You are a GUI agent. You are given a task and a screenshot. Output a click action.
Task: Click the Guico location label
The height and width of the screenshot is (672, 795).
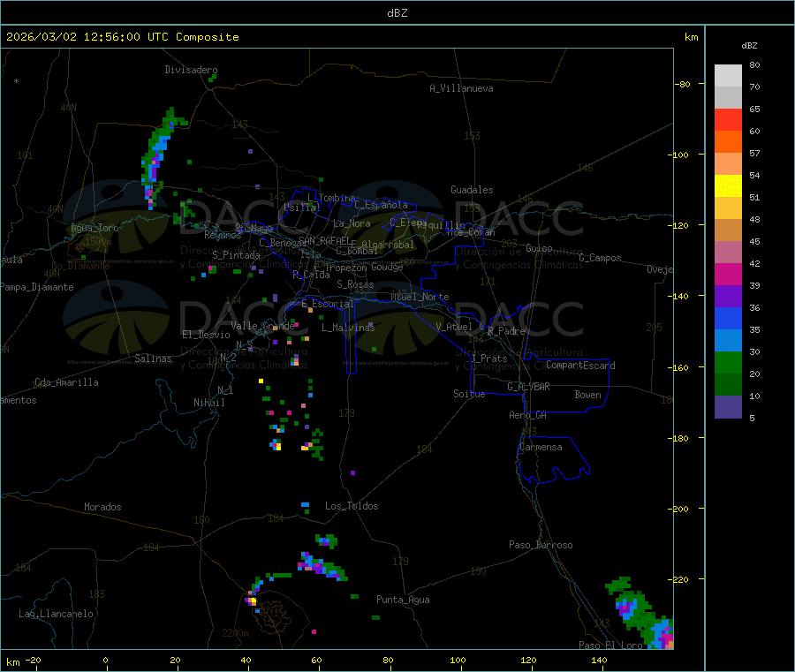click(x=539, y=248)
